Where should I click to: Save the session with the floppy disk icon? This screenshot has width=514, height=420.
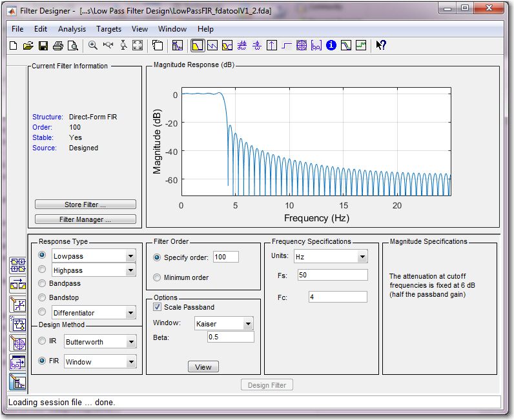tap(43, 46)
